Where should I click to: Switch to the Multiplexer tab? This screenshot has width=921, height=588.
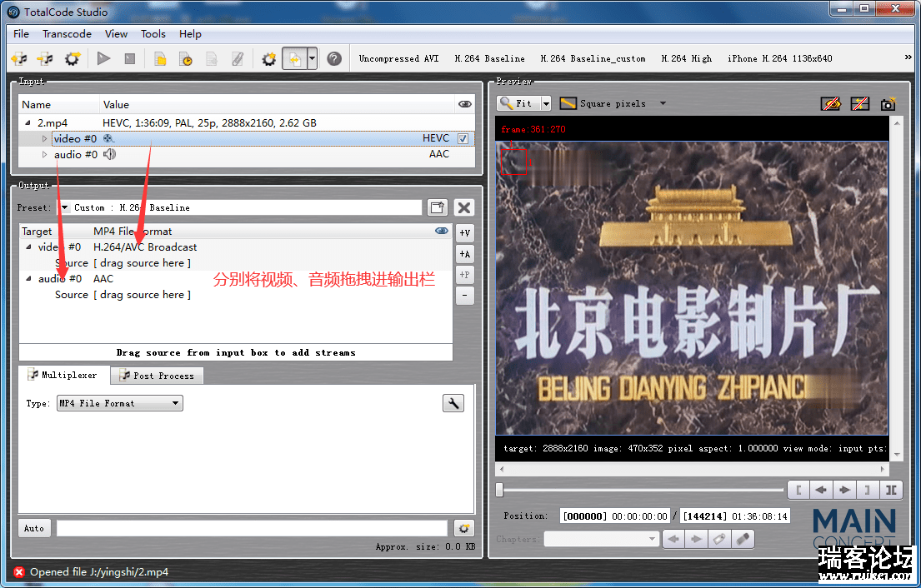click(64, 375)
